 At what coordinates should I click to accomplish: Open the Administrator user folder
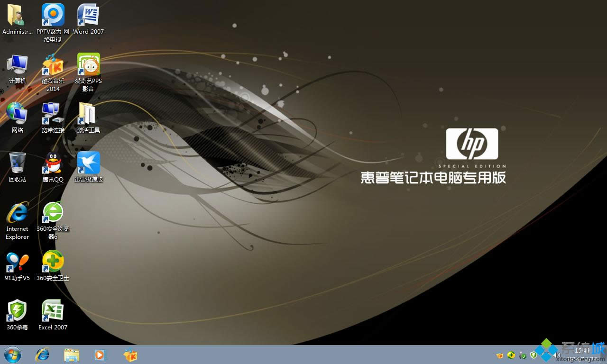[17, 16]
